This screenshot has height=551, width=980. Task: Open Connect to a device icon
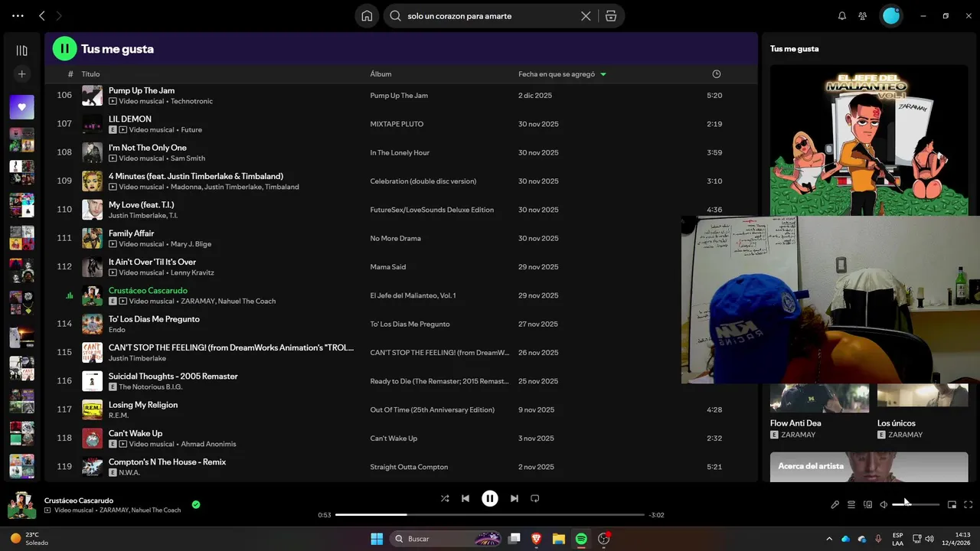867,504
